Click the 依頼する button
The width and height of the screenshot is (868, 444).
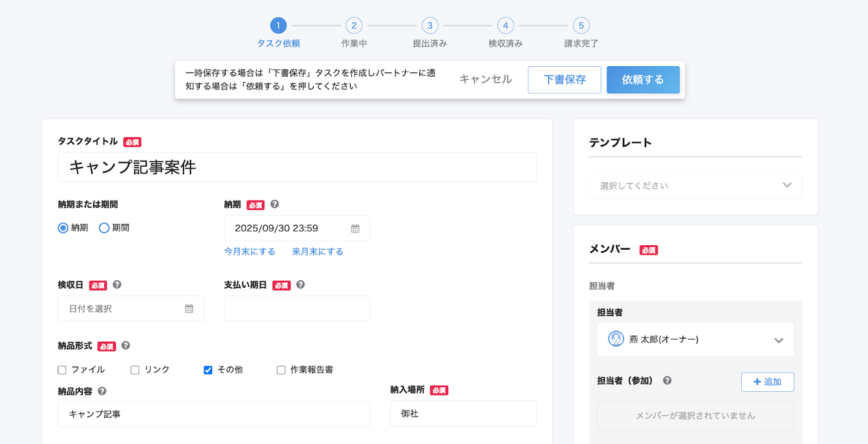(x=643, y=80)
